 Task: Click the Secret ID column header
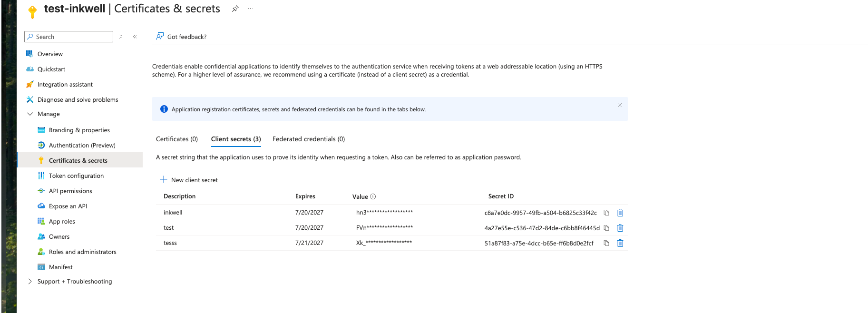[x=501, y=196]
